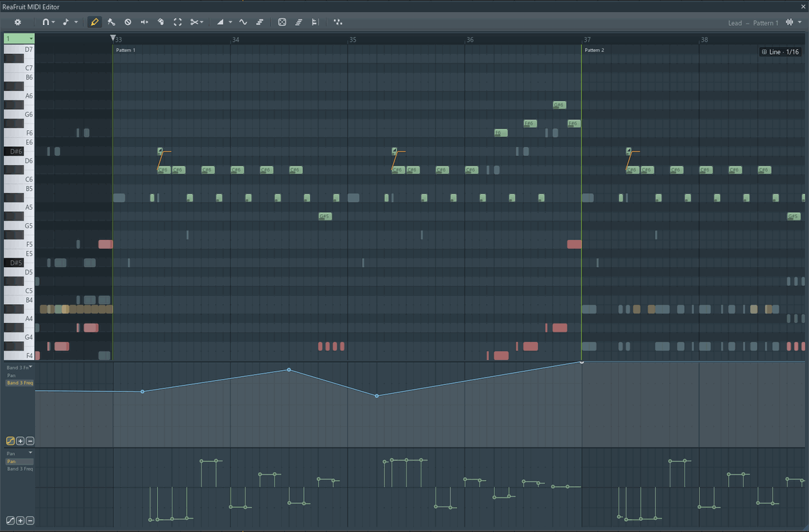Image resolution: width=809 pixels, height=532 pixels.
Task: Remove lane with lower minus button
Action: [30, 521]
